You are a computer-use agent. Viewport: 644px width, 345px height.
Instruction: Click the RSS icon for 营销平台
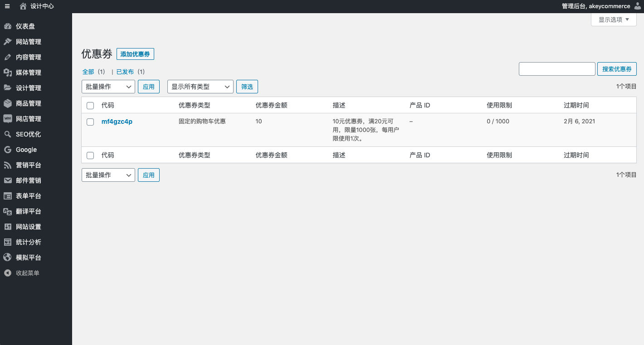pos(8,165)
